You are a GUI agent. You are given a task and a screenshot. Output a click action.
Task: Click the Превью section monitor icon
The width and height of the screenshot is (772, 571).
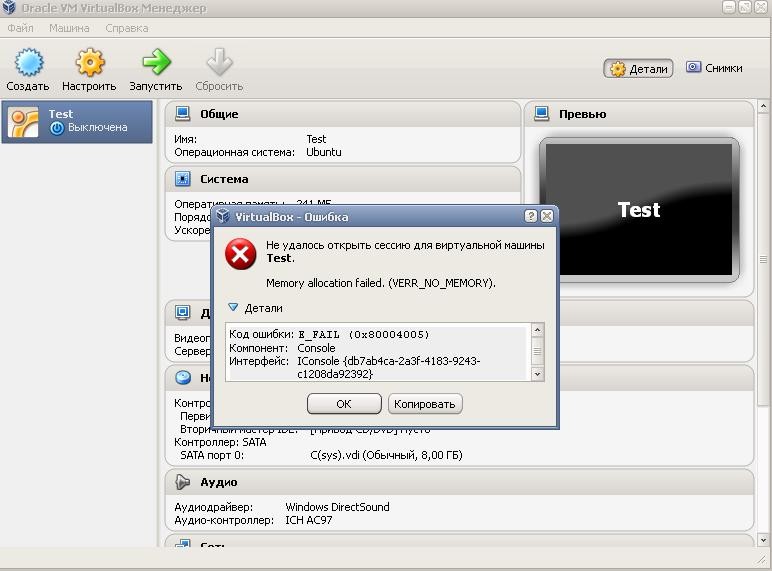pos(542,114)
